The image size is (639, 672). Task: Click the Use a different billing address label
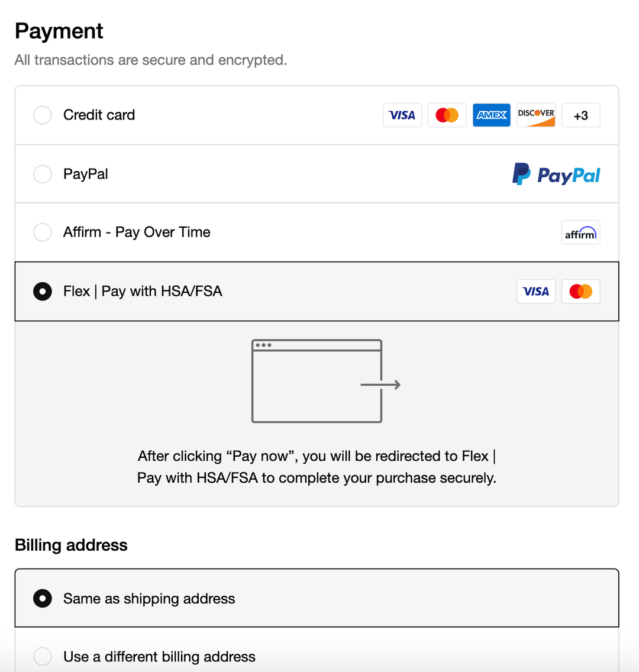[159, 657]
